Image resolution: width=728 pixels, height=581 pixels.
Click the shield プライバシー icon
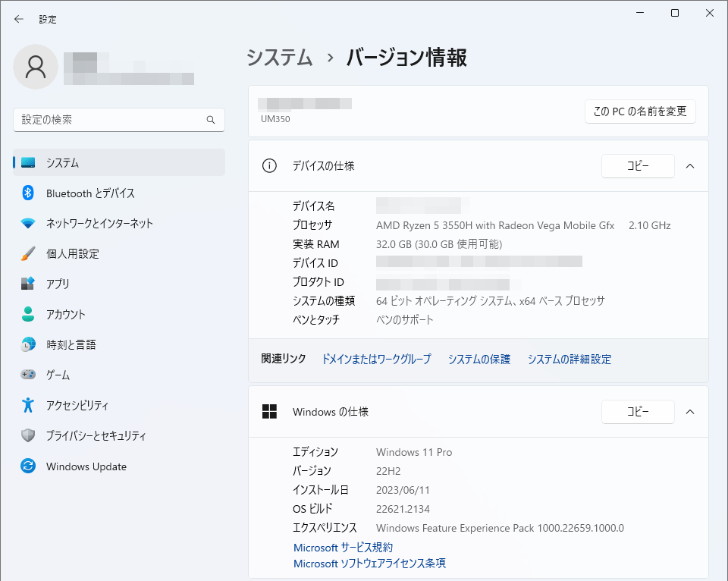tap(28, 435)
